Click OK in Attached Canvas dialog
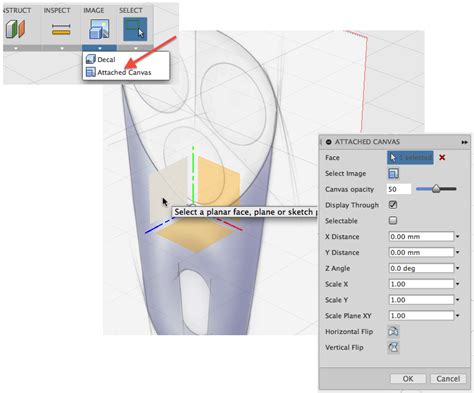The height and width of the screenshot is (393, 474). pos(408,379)
